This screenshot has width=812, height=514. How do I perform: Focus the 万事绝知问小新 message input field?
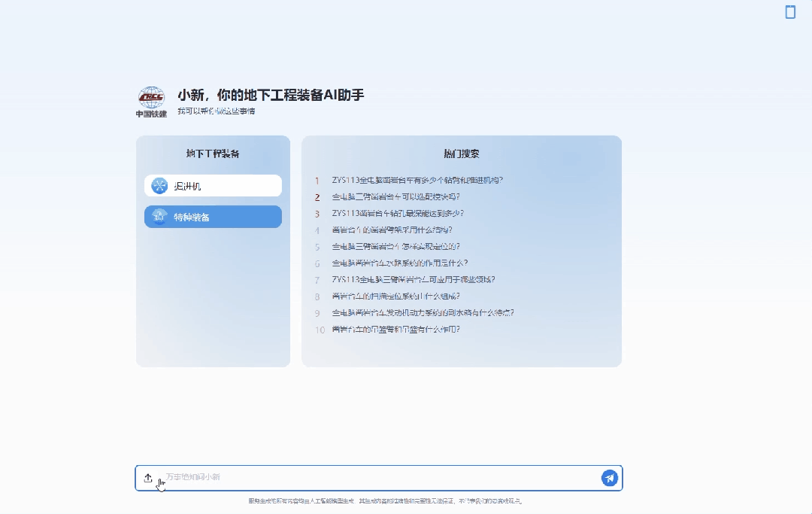pos(380,477)
